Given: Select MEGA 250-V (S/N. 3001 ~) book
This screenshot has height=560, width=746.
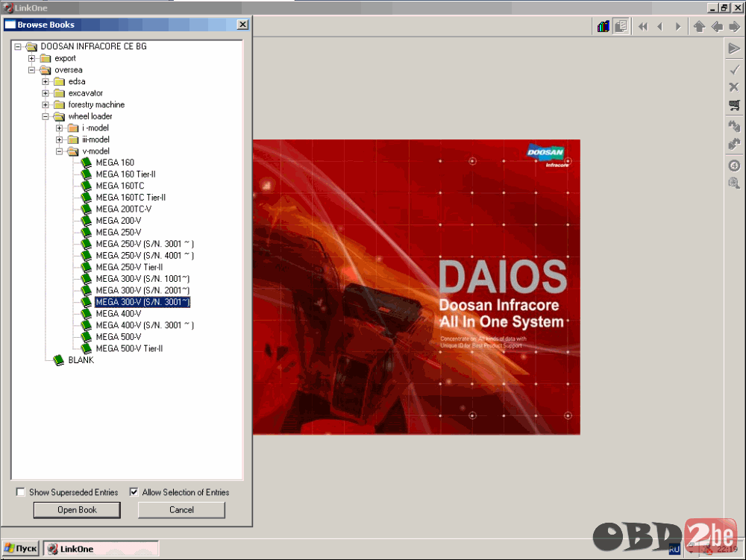Looking at the screenshot, I should (145, 244).
